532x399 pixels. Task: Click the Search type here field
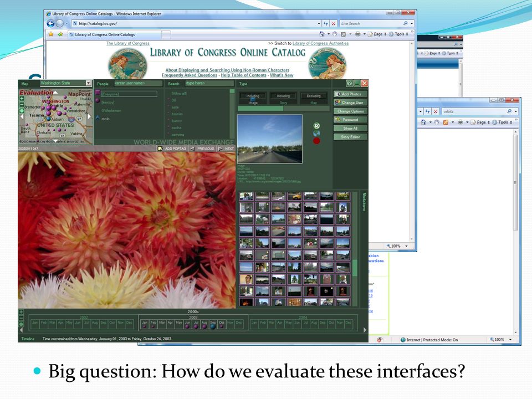pyautogui.click(x=209, y=83)
